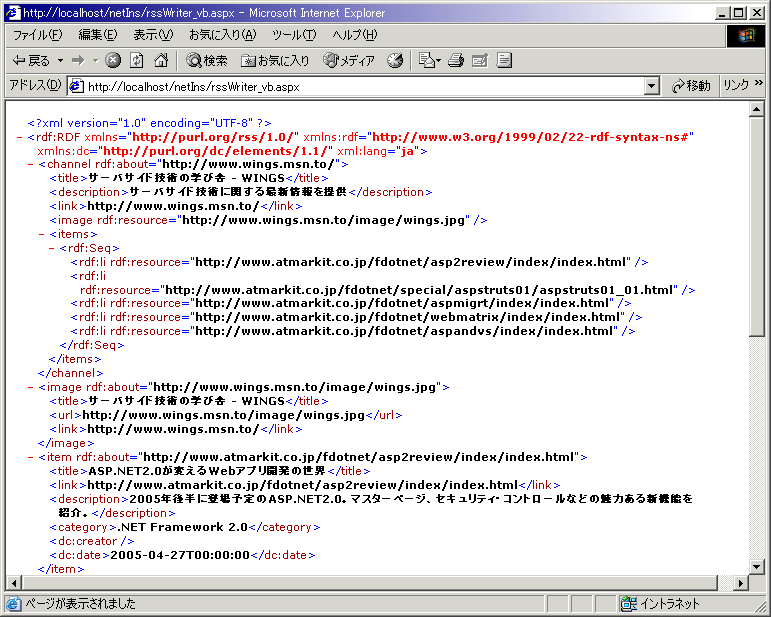Image resolution: width=771 pixels, height=617 pixels.
Task: Click the xml version declaration line
Action: [149, 123]
